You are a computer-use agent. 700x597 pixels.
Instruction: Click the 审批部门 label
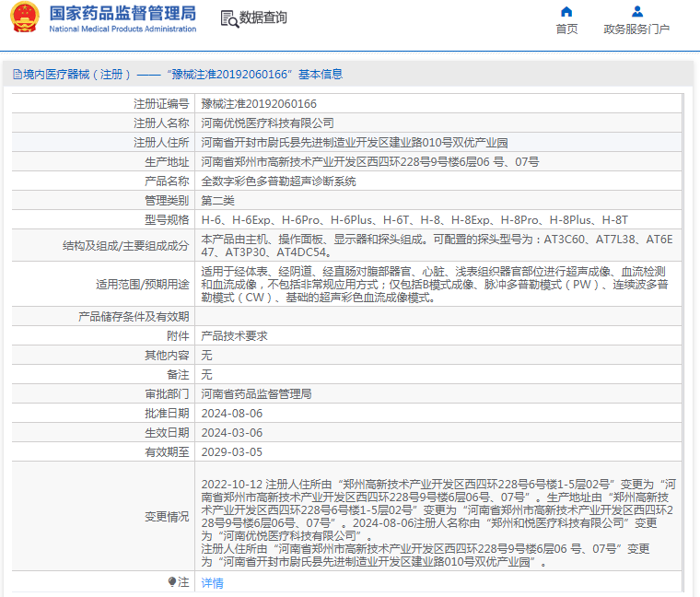167,393
